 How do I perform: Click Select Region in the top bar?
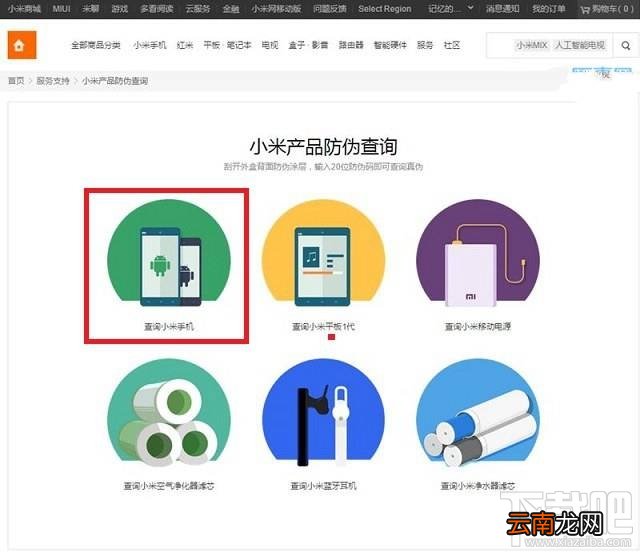coord(384,9)
